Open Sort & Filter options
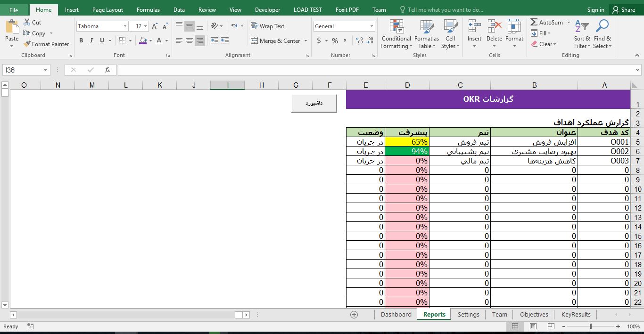 click(x=581, y=34)
